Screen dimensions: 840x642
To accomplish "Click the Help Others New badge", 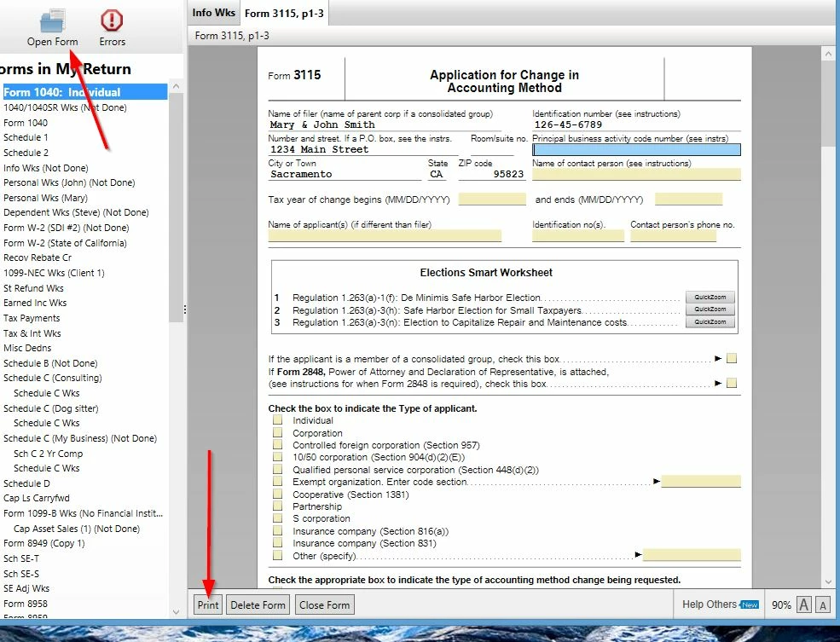I will pyautogui.click(x=750, y=604).
